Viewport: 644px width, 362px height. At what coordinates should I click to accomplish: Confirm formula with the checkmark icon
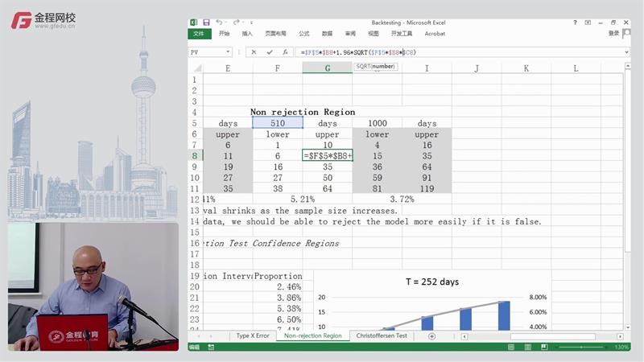coord(270,52)
